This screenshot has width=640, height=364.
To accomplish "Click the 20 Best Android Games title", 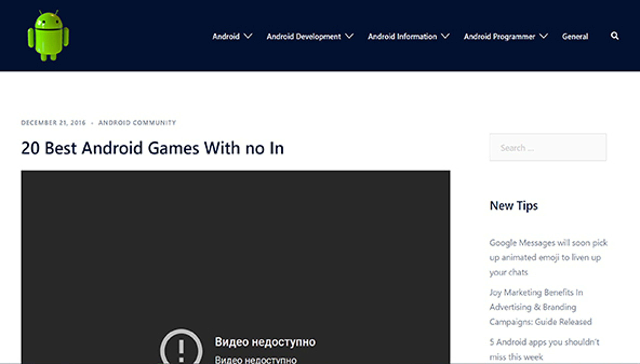I will pyautogui.click(x=152, y=148).
